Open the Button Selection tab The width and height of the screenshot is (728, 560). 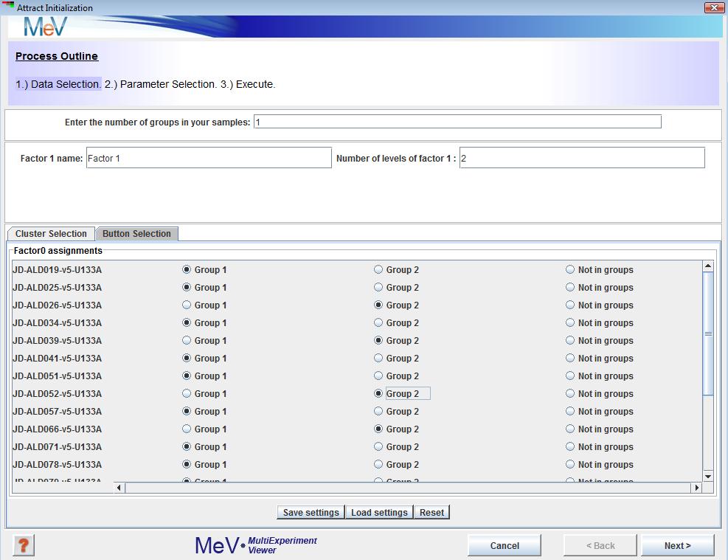[136, 234]
